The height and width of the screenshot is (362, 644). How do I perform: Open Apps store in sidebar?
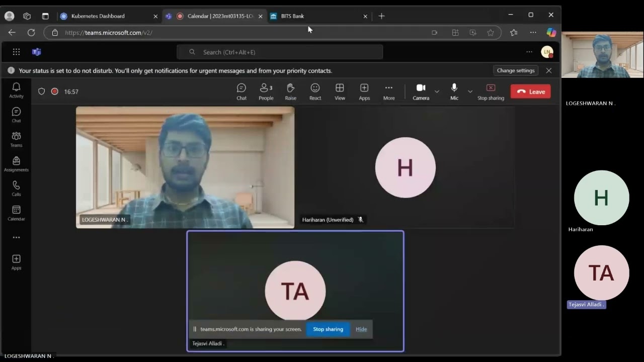pyautogui.click(x=16, y=262)
